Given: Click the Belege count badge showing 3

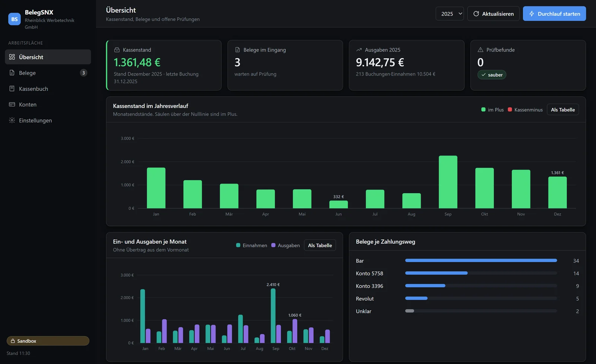Looking at the screenshot, I should coord(83,73).
